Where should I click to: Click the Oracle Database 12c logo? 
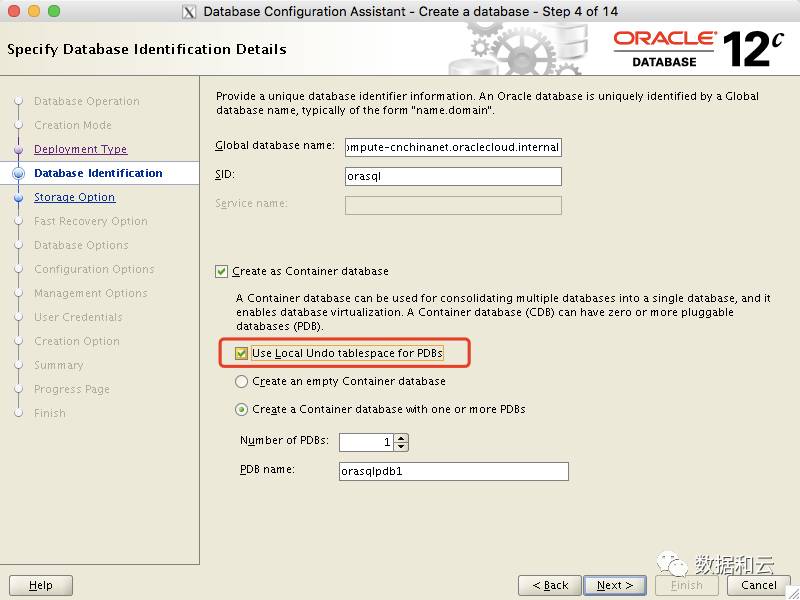698,49
